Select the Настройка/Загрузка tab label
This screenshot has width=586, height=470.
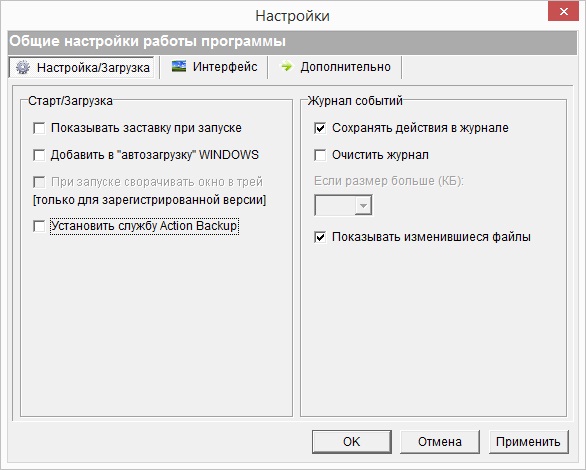(x=93, y=68)
